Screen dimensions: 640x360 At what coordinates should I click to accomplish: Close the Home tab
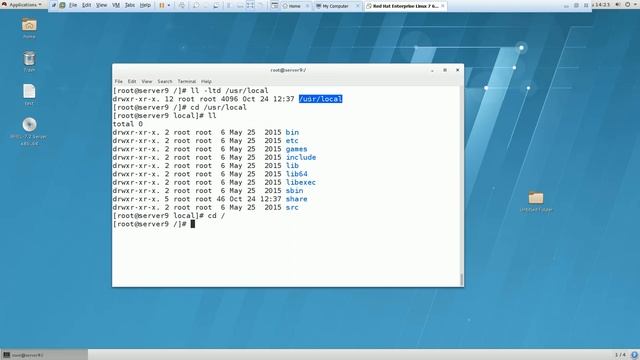[307, 6]
